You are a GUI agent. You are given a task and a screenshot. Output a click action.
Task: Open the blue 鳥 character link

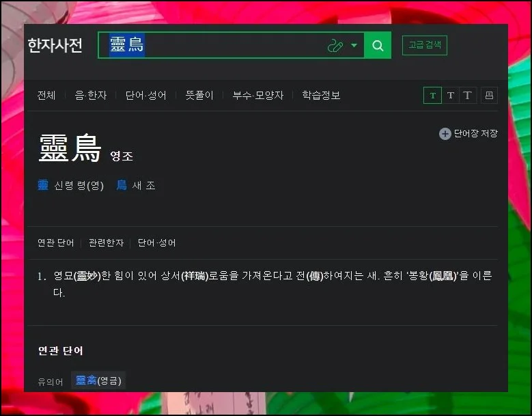122,185
